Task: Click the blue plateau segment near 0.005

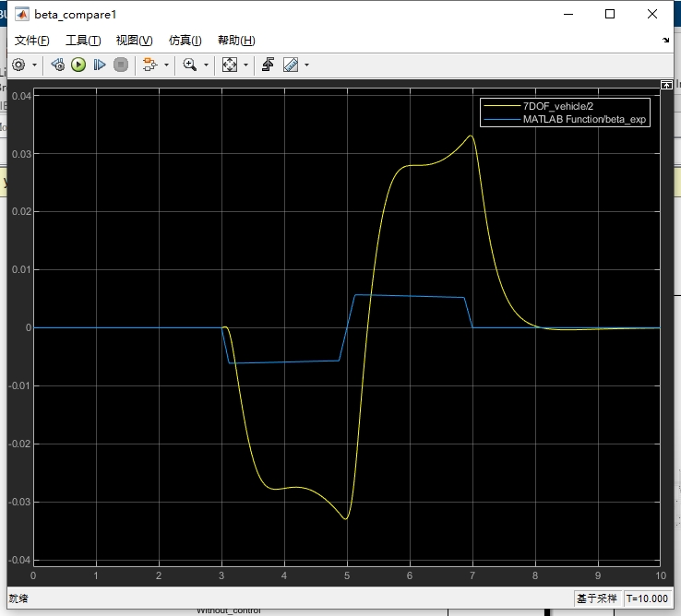Action: click(x=410, y=296)
